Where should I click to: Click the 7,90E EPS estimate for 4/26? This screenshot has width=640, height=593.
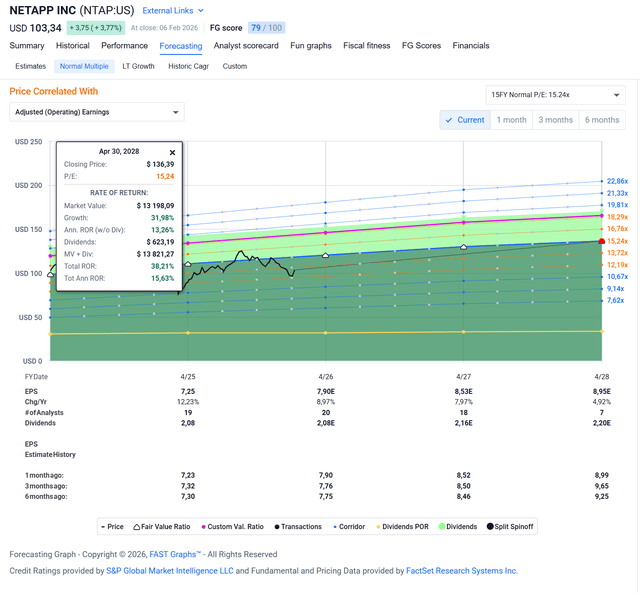point(325,391)
